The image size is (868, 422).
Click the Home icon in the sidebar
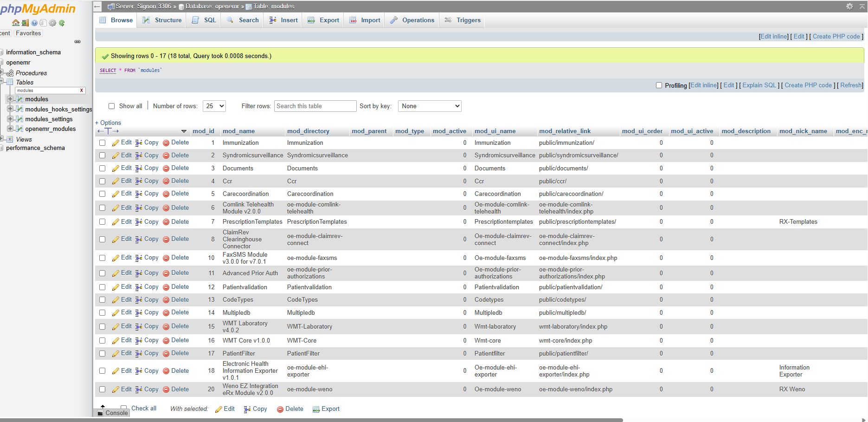pyautogui.click(x=16, y=23)
